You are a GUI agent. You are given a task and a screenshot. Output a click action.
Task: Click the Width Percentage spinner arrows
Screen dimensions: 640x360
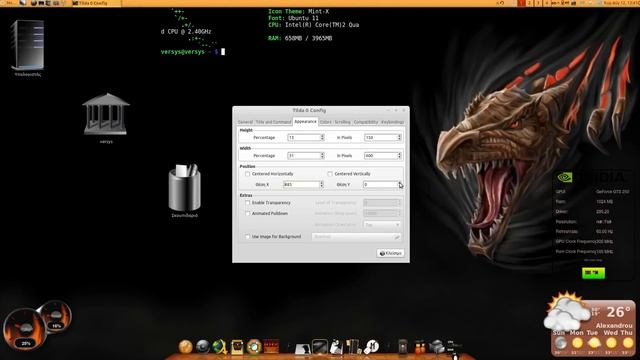click(322, 156)
